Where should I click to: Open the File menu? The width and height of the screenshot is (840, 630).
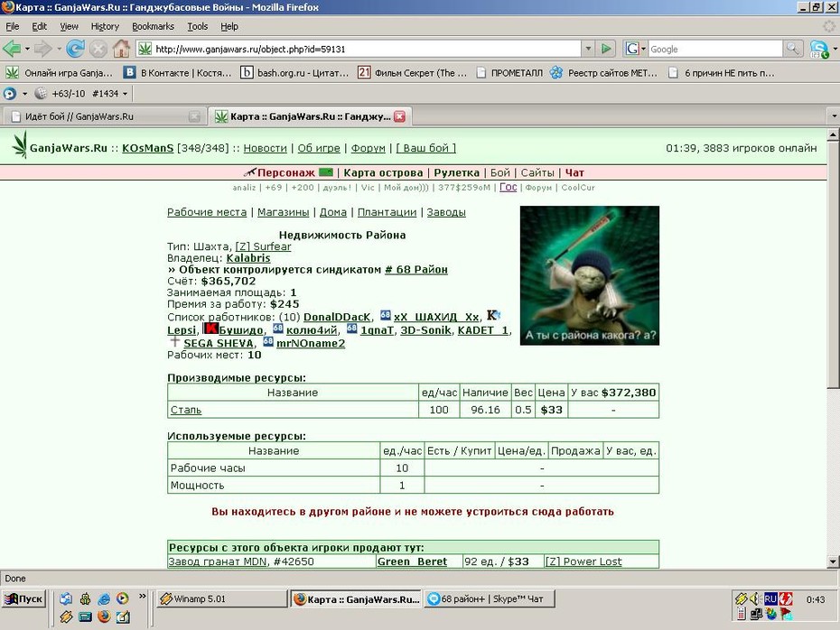(x=13, y=26)
